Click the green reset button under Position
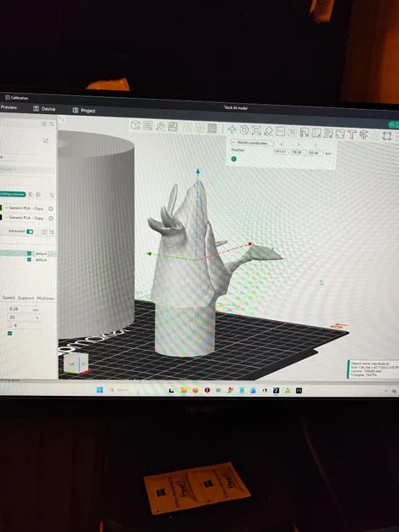 click(234, 159)
